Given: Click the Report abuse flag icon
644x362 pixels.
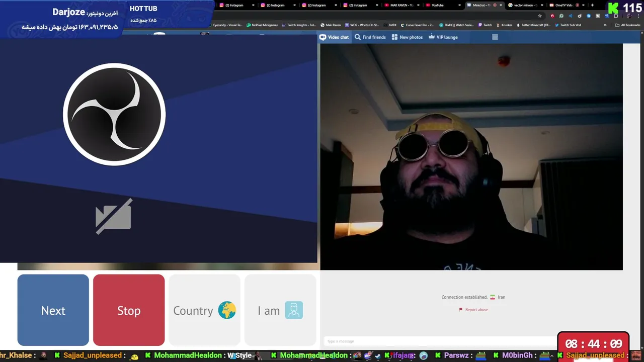Looking at the screenshot, I should pyautogui.click(x=460, y=310).
